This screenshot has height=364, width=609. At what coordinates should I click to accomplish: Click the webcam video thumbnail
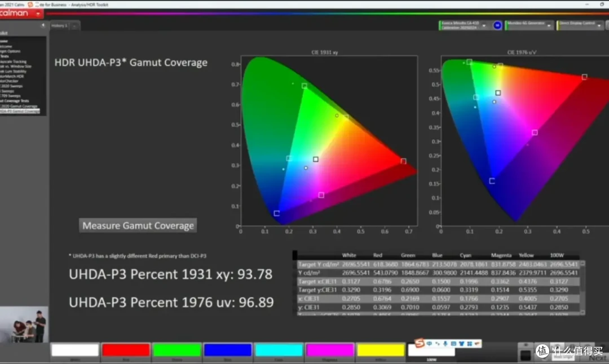click(24, 325)
